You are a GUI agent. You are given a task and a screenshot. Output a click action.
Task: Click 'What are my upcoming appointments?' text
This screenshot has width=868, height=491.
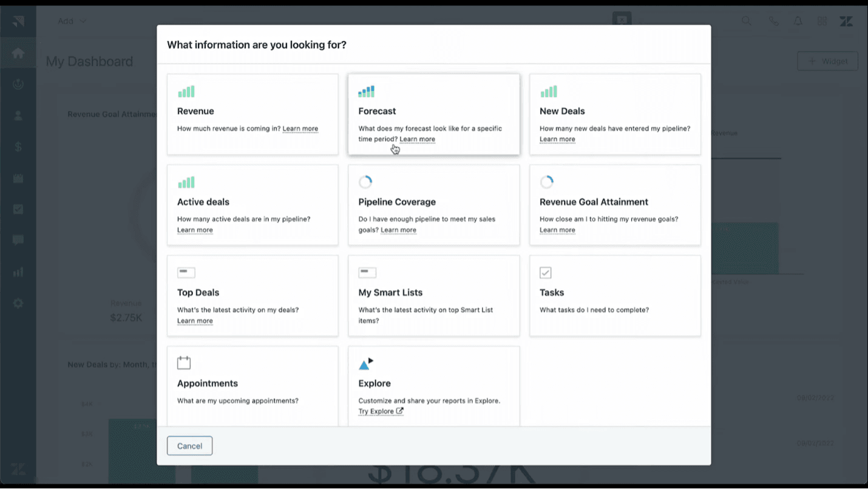tap(238, 401)
